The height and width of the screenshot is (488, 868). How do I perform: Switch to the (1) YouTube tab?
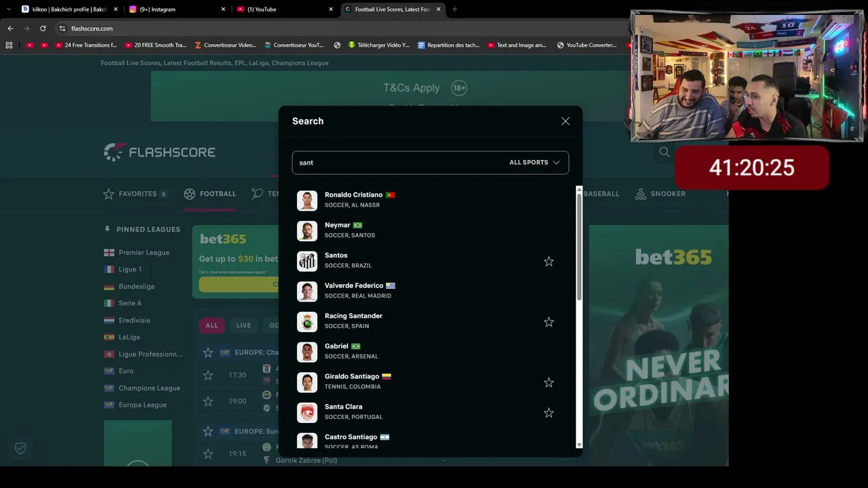pos(285,9)
